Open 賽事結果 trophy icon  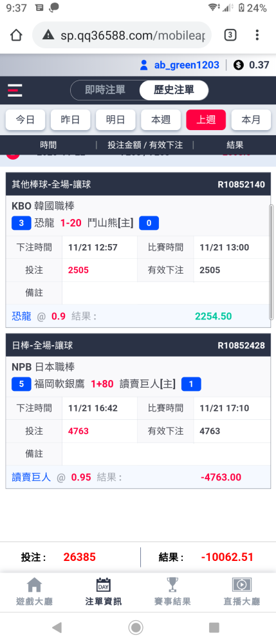pyautogui.click(x=172, y=585)
